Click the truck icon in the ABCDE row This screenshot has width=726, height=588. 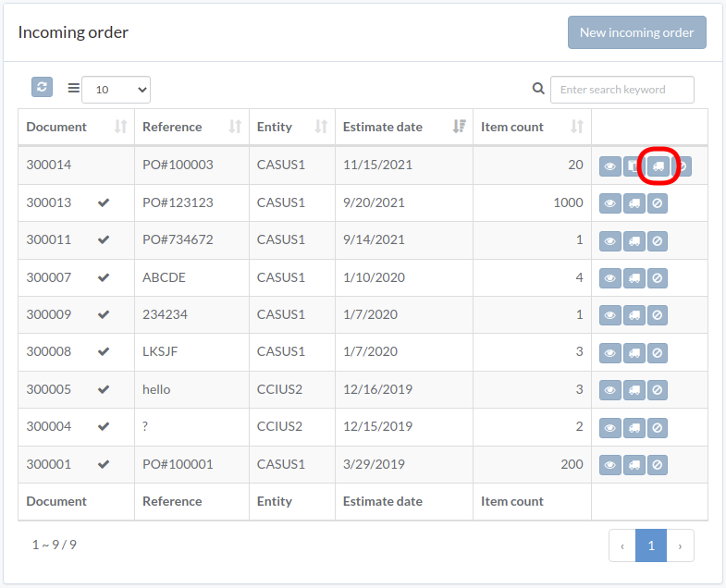pos(634,278)
